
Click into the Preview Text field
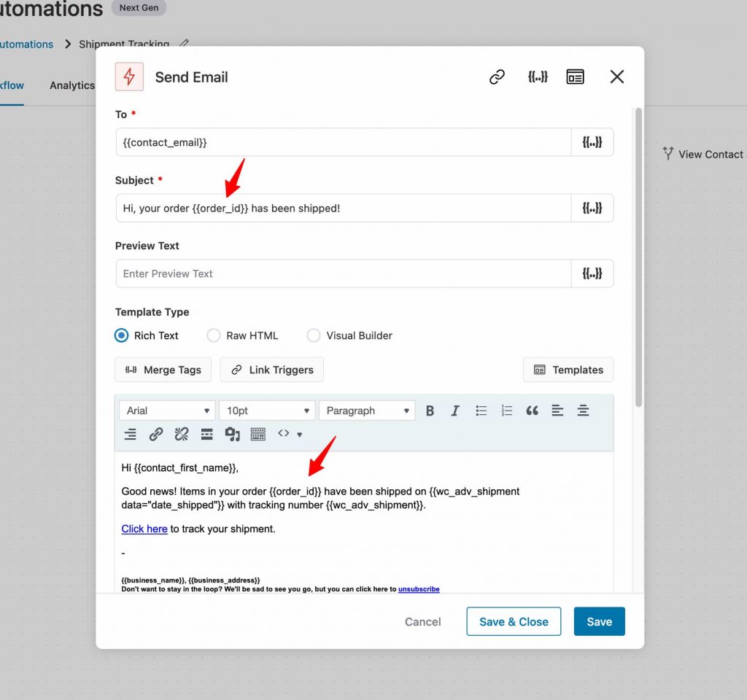click(x=343, y=273)
